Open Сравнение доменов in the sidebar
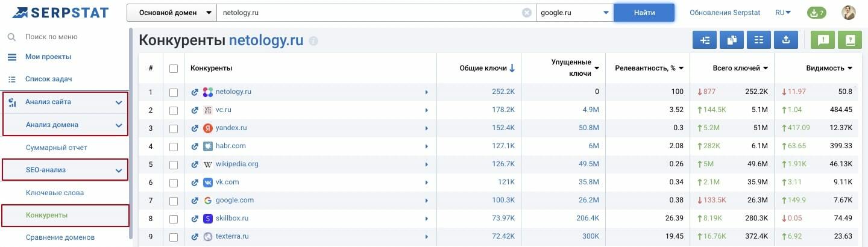 pyautogui.click(x=60, y=237)
